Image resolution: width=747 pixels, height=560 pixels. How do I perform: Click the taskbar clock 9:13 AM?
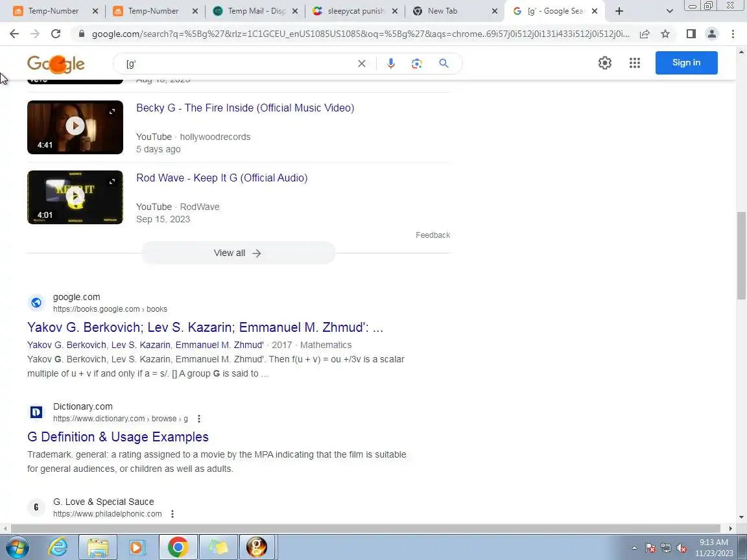[x=714, y=543]
